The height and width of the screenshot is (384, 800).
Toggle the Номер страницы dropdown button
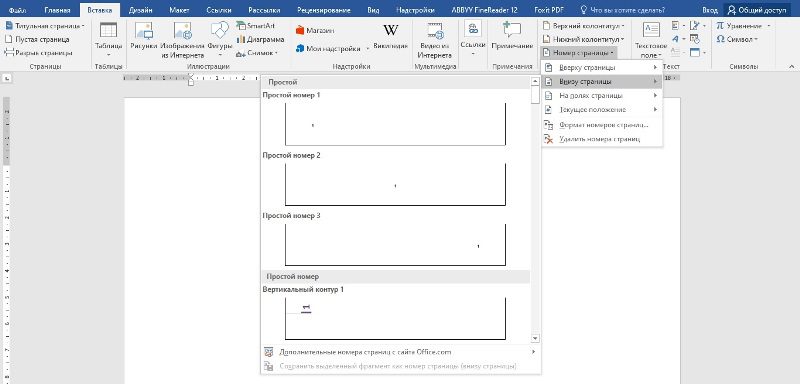579,53
